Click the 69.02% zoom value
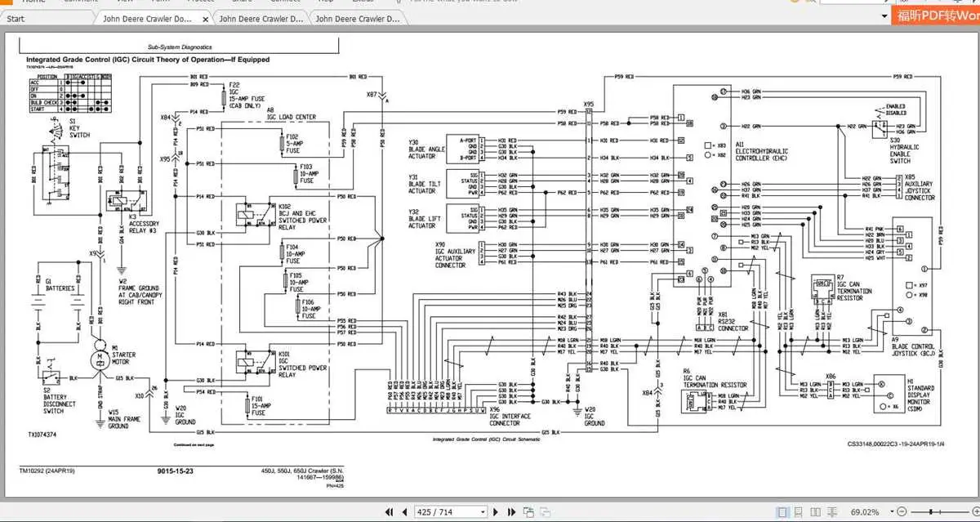Viewport: 980px width, 522px height. click(x=866, y=512)
